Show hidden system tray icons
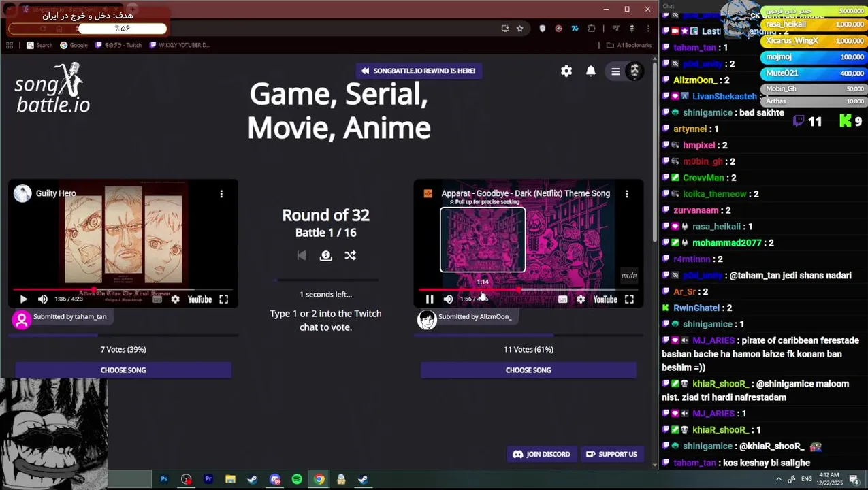Viewport: 868px width, 490px height. [x=779, y=479]
